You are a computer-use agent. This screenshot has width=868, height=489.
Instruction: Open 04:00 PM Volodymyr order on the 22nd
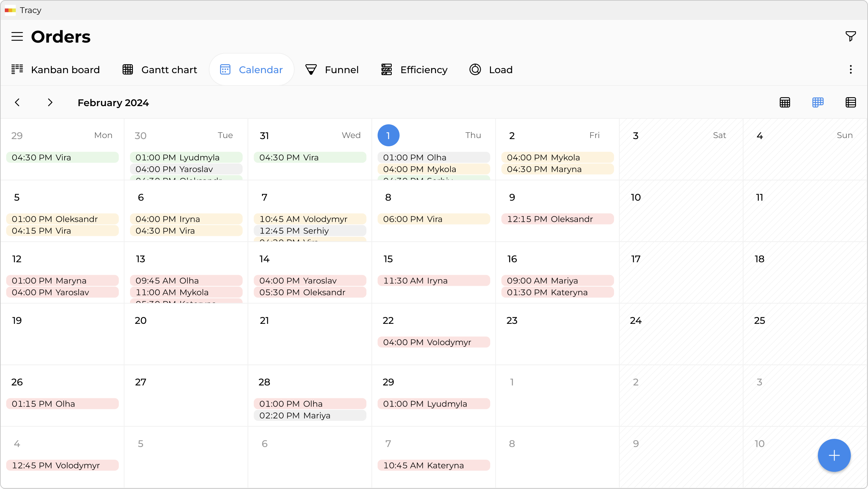tap(433, 342)
